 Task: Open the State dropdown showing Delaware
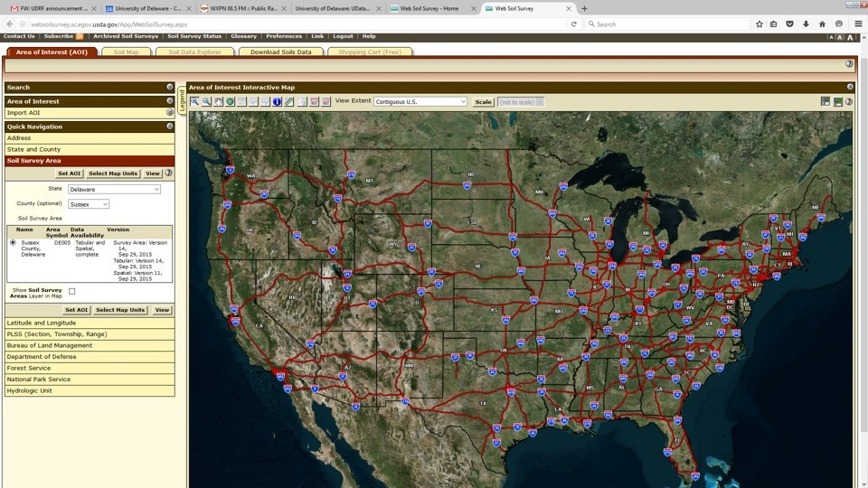point(114,190)
